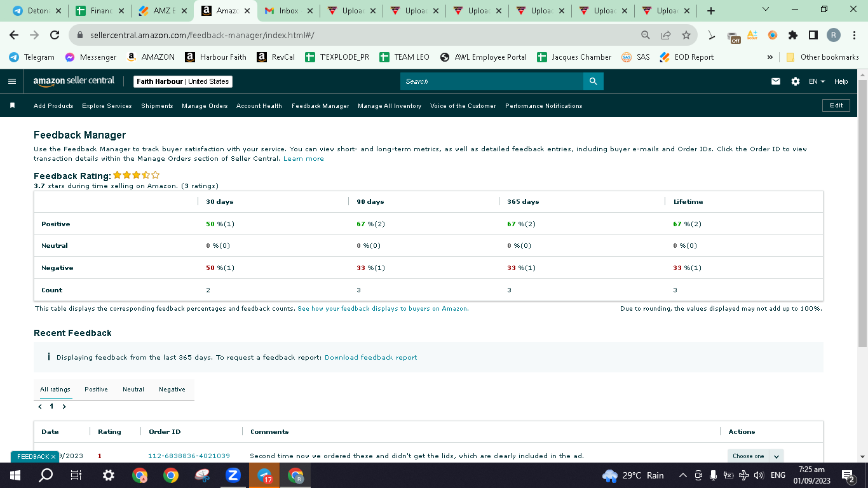Click the zoom magnifier icon in address bar

point(646,35)
